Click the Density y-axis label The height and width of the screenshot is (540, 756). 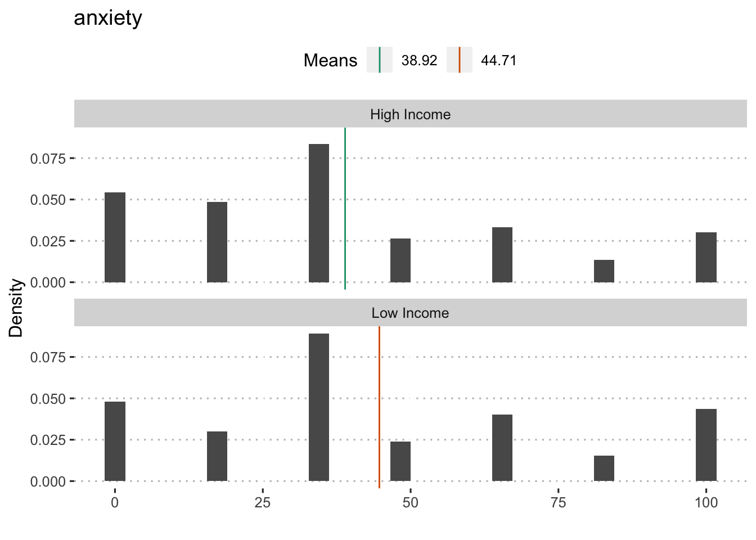[16, 308]
